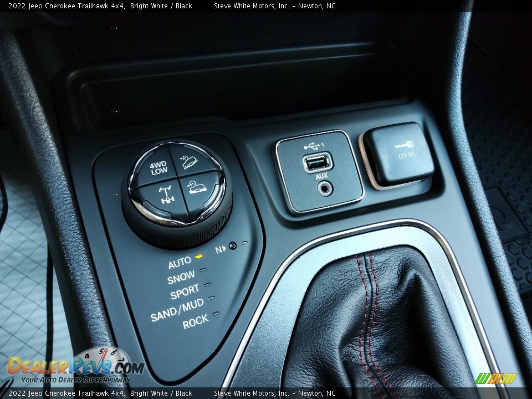Click the AUTO label text

[180, 263]
